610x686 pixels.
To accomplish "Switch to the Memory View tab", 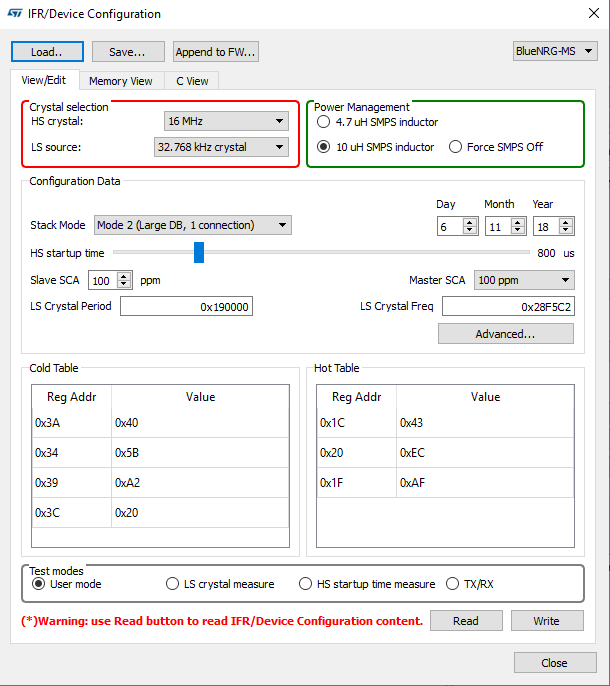I will click(x=121, y=81).
